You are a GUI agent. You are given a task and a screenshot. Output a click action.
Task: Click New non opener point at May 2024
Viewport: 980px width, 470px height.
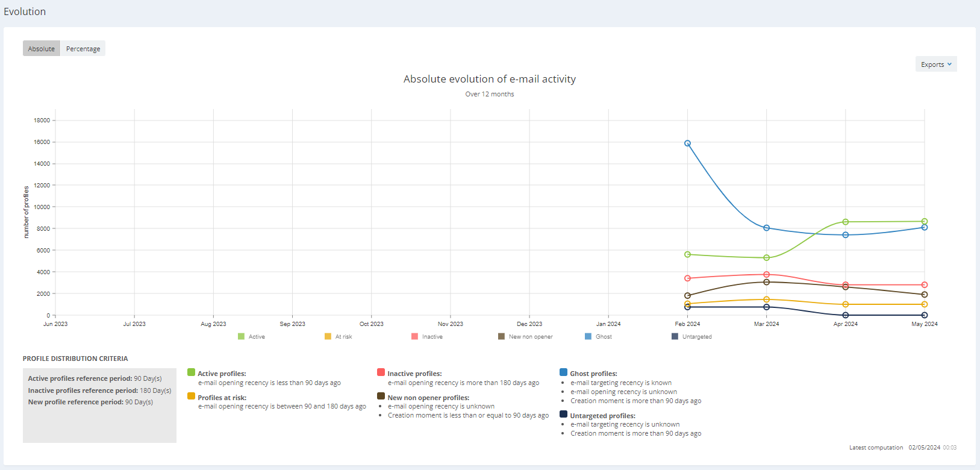pyautogui.click(x=925, y=295)
